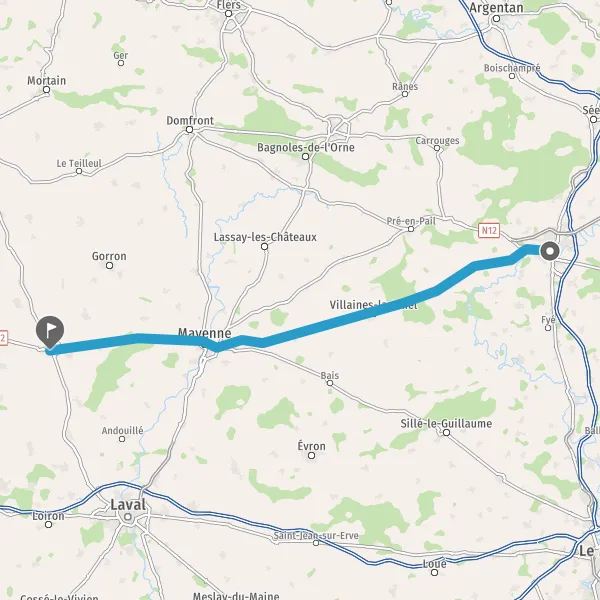Image resolution: width=600 pixels, height=600 pixels.
Task: Click the Lassay-les-Châteaux town label
Action: pyautogui.click(x=265, y=237)
